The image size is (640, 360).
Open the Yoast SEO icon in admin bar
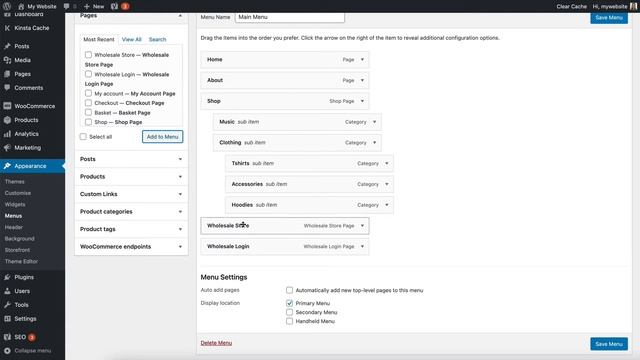click(x=114, y=6)
